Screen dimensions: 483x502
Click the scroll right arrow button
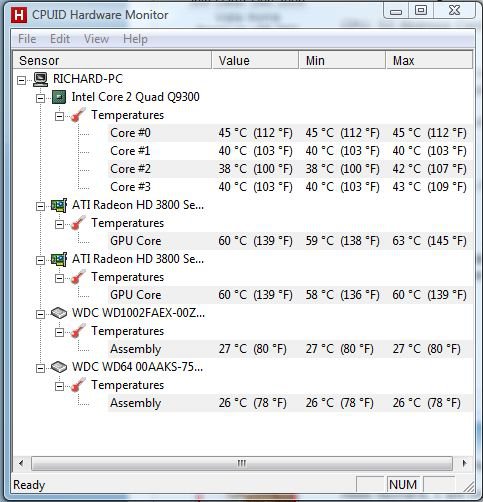[x=464, y=464]
